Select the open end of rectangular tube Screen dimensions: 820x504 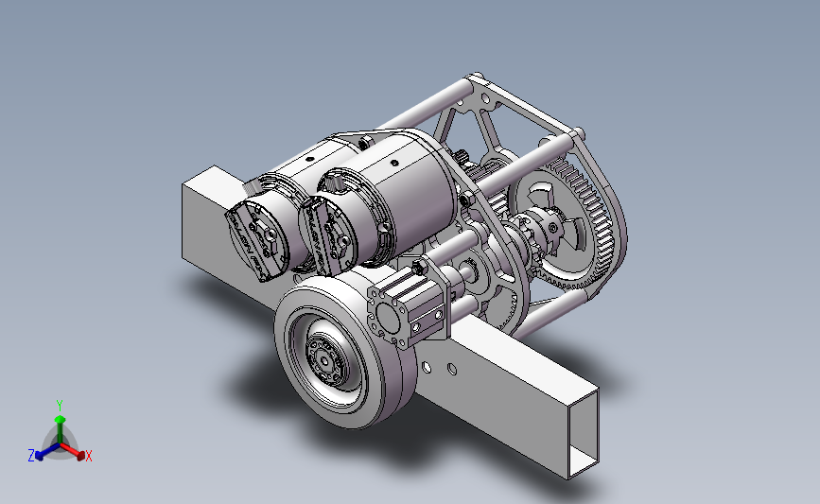click(584, 433)
